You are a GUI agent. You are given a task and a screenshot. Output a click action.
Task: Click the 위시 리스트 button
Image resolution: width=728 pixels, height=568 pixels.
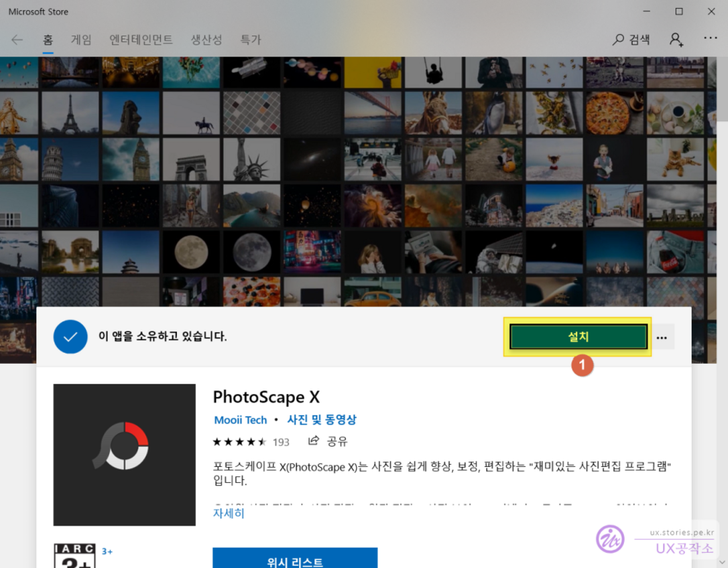pos(295,560)
